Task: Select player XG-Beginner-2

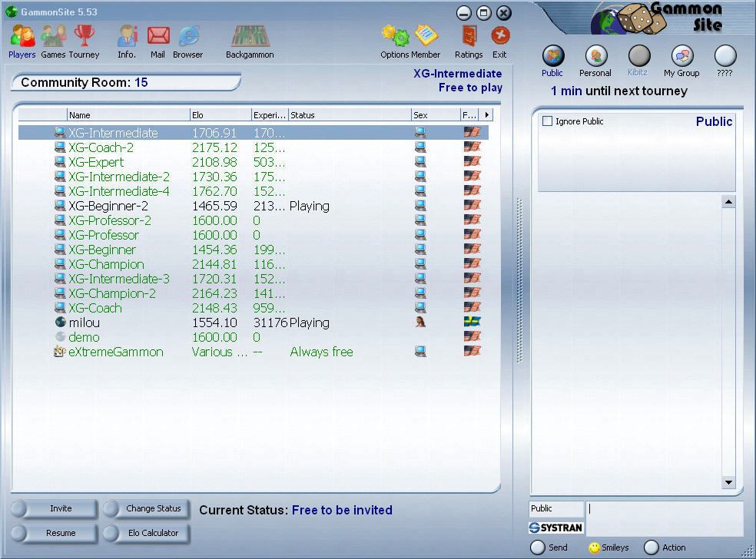Action: tap(253, 206)
